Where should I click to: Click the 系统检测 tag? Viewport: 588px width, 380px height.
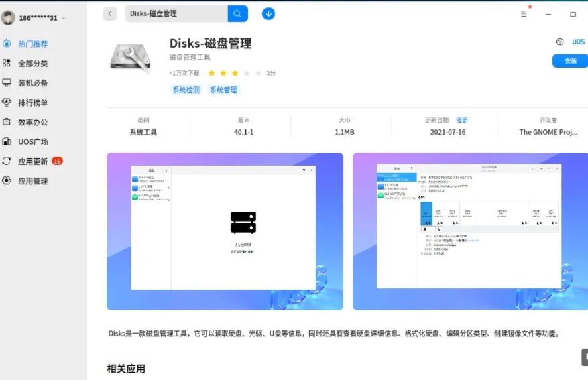[x=186, y=90]
